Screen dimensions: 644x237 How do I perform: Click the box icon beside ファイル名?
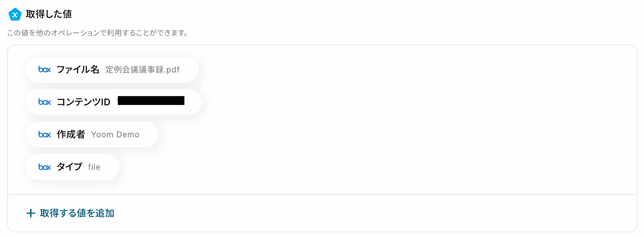coord(44,69)
